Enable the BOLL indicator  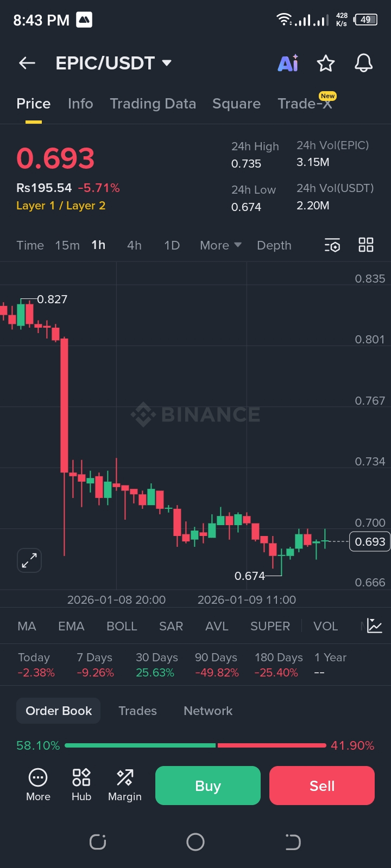[x=122, y=626]
